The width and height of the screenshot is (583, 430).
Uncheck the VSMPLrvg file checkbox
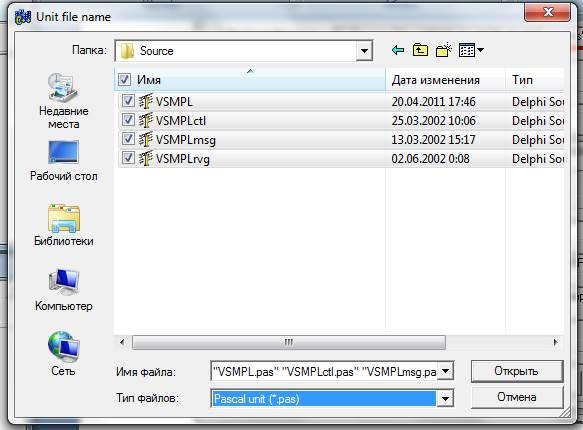(128, 158)
